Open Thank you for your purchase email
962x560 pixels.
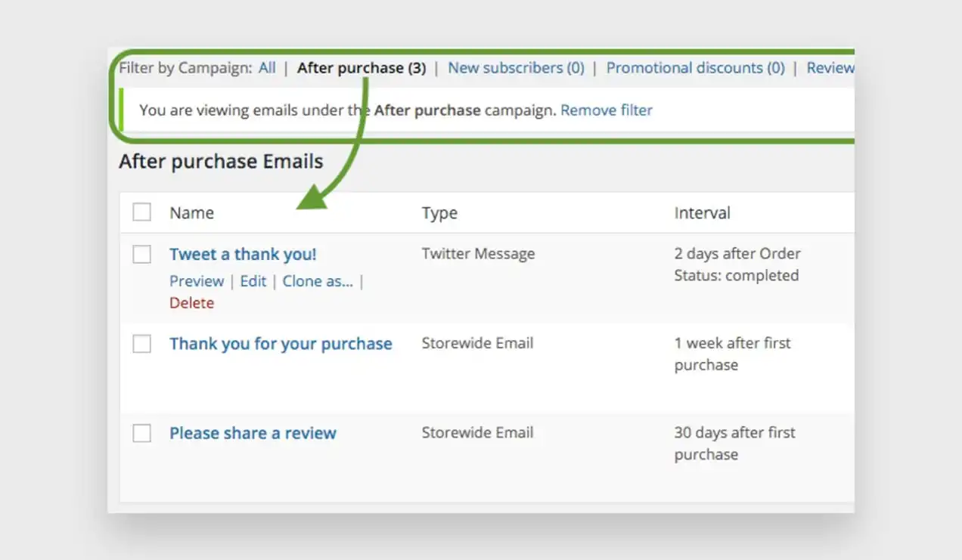point(281,344)
